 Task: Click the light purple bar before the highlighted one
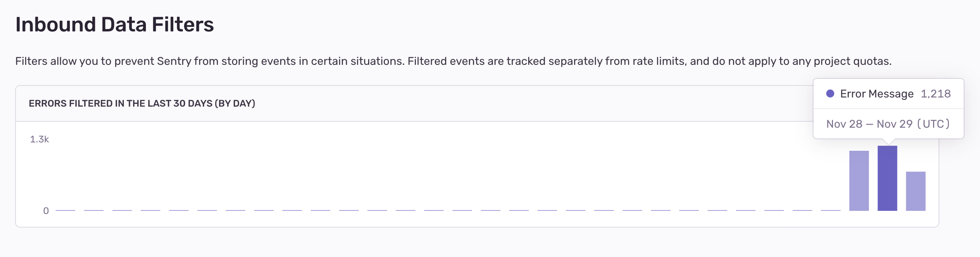coord(859,181)
